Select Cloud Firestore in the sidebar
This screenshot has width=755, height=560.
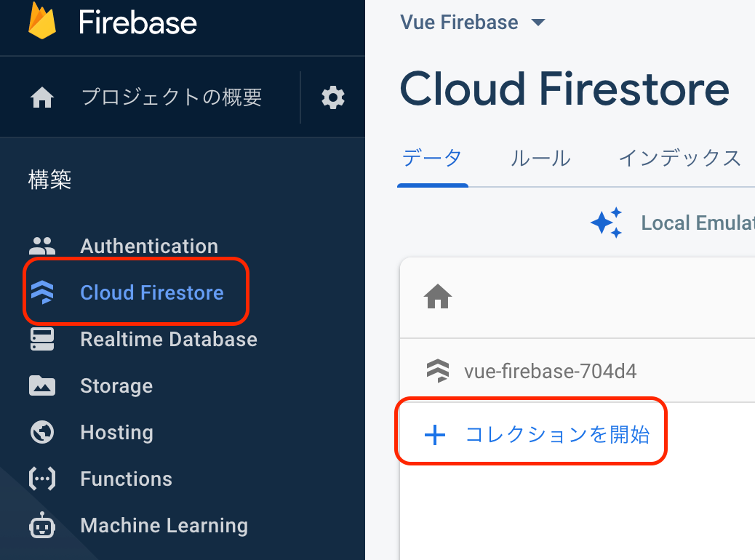pos(151,292)
